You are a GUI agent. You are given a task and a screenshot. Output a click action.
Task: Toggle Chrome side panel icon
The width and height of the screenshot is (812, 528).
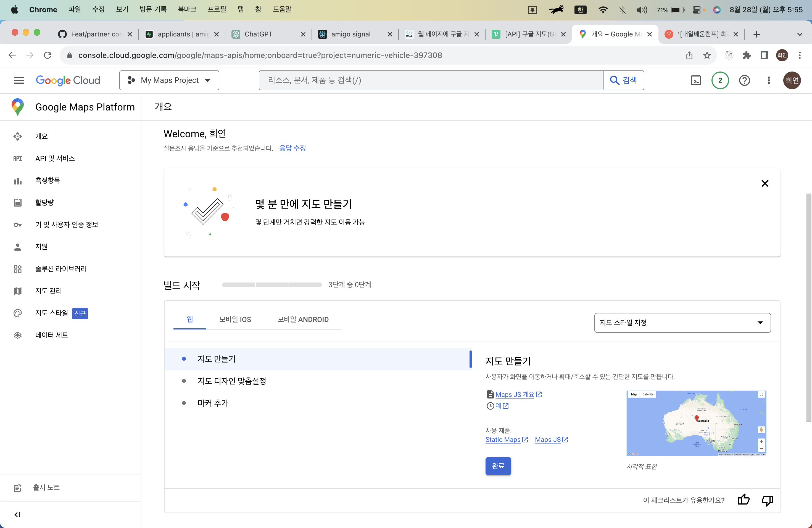764,55
